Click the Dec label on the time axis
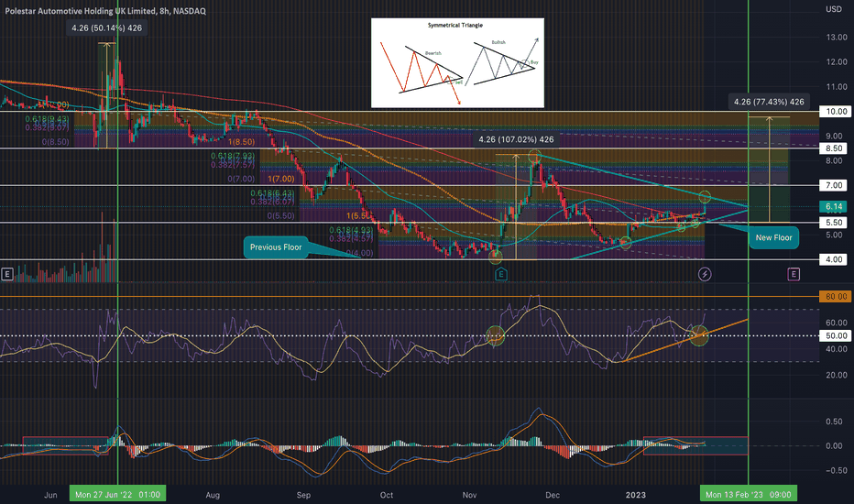The width and height of the screenshot is (854, 504). pyautogui.click(x=553, y=495)
